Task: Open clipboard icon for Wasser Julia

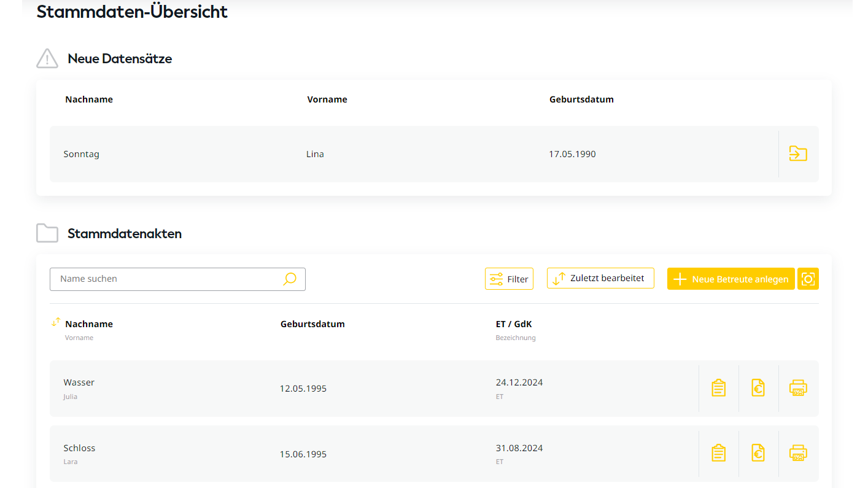Action: tap(718, 388)
